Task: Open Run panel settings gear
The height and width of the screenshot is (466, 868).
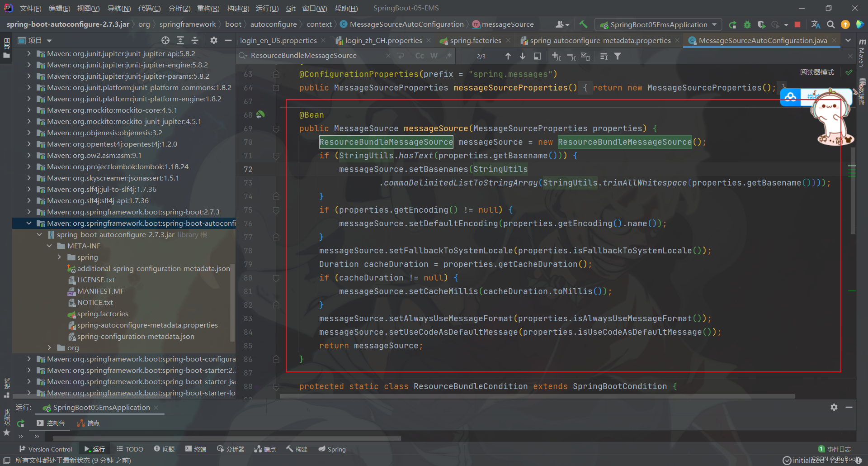Action: [834, 407]
